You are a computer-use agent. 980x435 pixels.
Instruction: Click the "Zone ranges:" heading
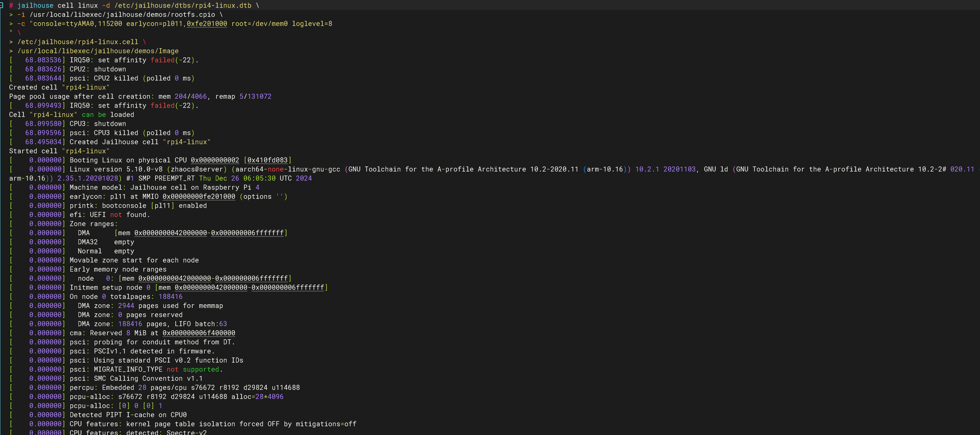(94, 224)
